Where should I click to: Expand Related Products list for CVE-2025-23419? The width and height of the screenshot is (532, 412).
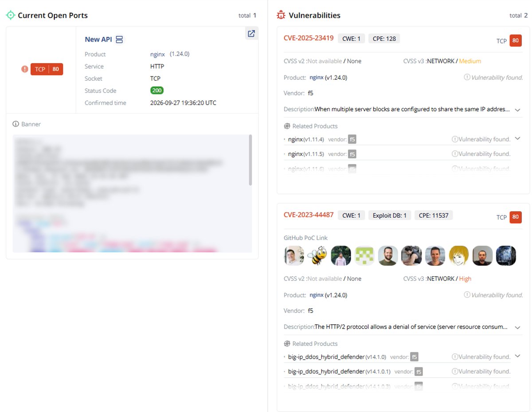[517, 138]
